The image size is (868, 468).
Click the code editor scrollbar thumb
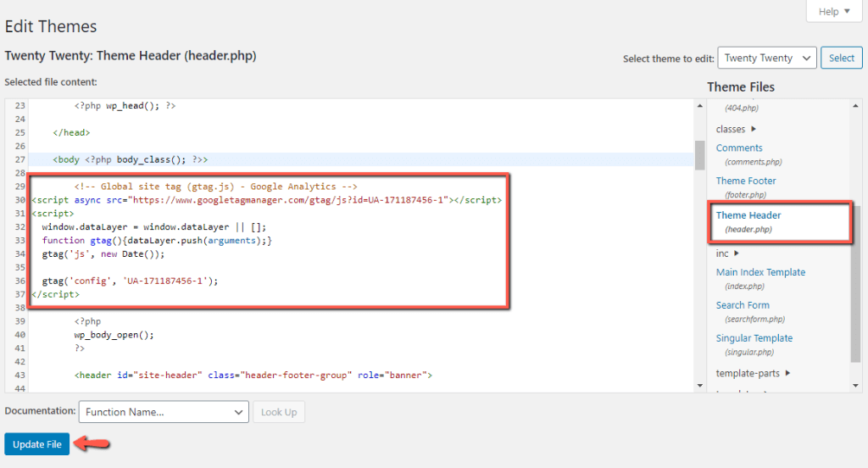pyautogui.click(x=699, y=155)
